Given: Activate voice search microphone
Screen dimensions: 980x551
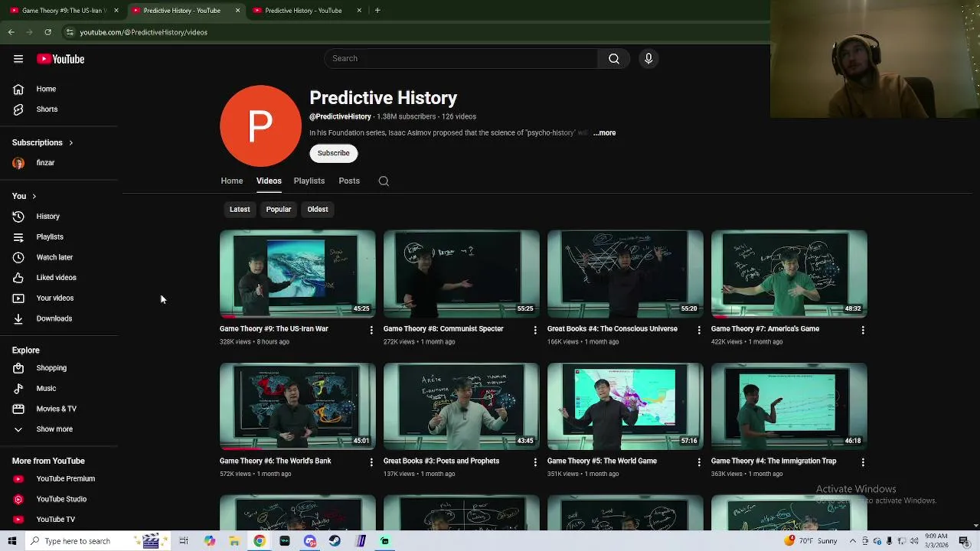Looking at the screenshot, I should point(648,59).
